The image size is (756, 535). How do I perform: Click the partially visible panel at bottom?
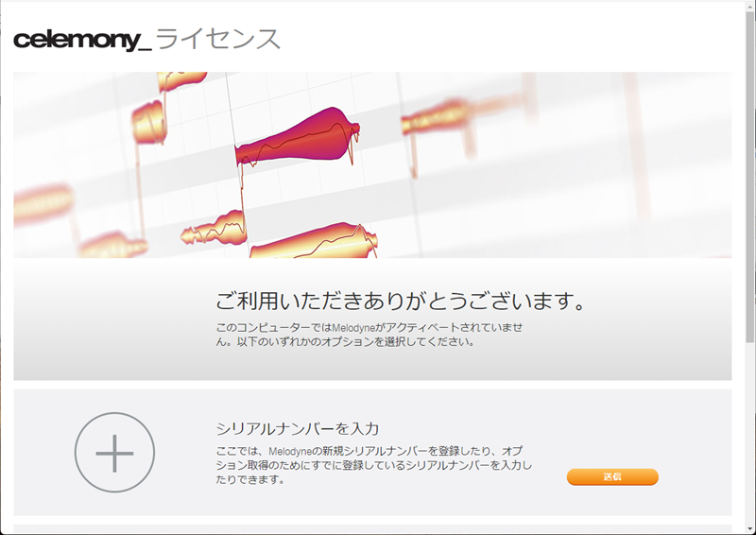[x=372, y=528]
